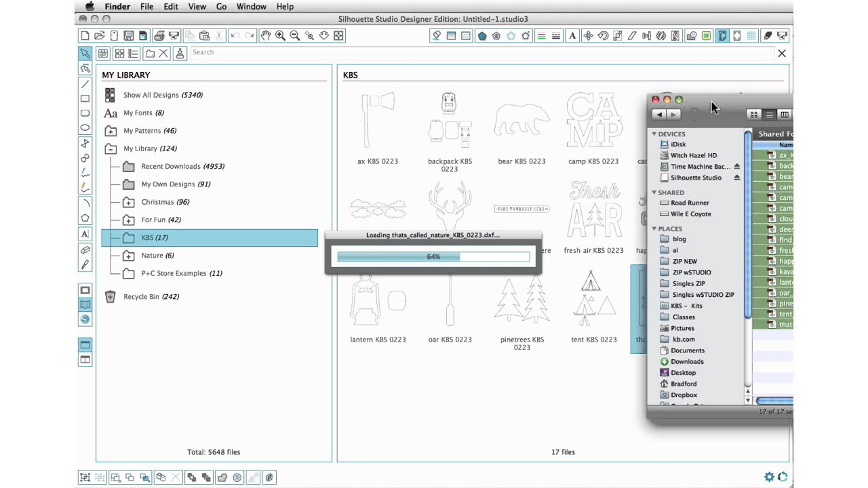Click the Finder back arrow button
This screenshot has width=868, height=488.
tap(658, 115)
